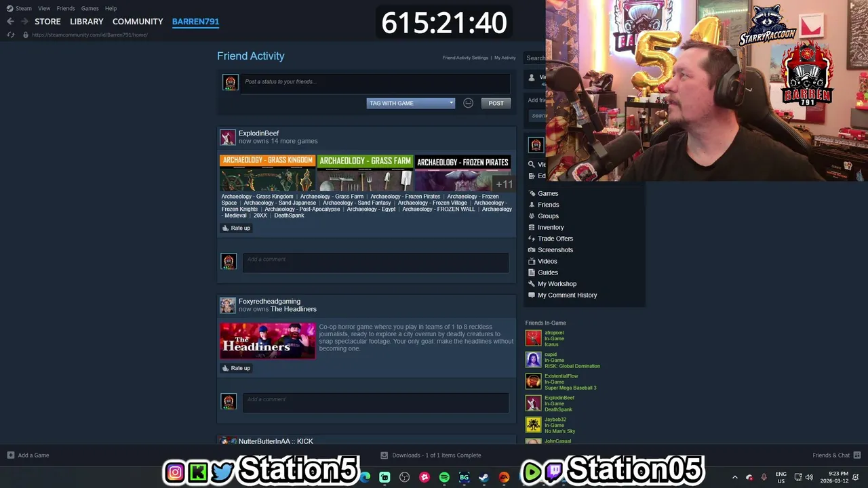
Task: Open My Workshop from sidebar
Action: [557, 284]
